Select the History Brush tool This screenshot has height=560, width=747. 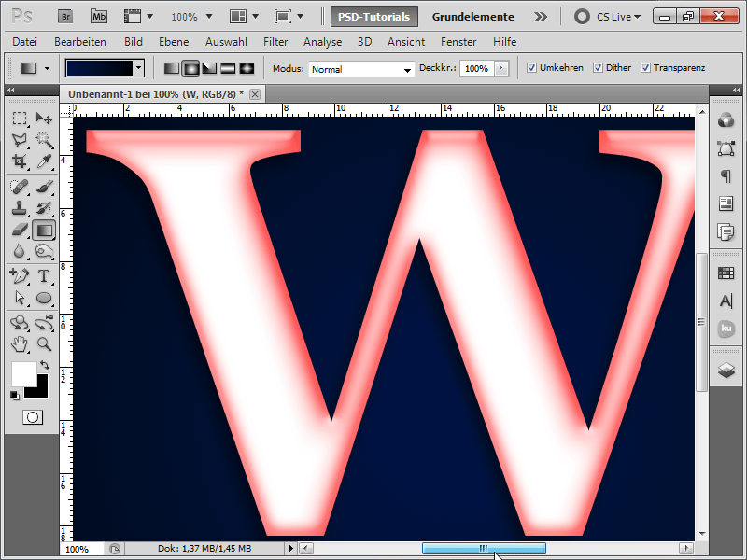pyautogui.click(x=44, y=208)
